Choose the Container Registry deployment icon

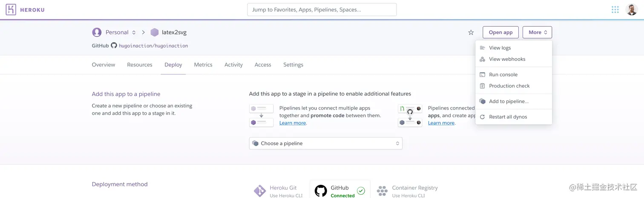[382, 191]
